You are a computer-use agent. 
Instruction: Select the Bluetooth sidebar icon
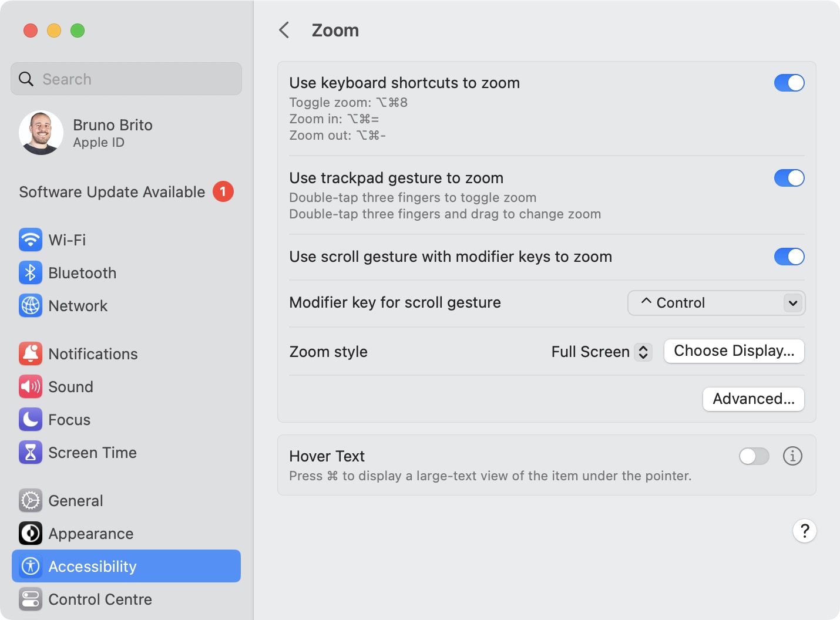(x=30, y=272)
